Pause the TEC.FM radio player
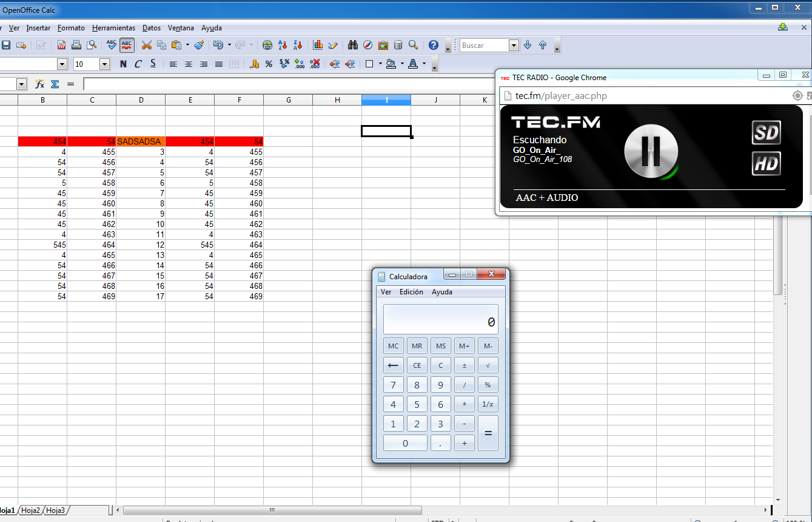The image size is (812, 522). click(x=650, y=151)
